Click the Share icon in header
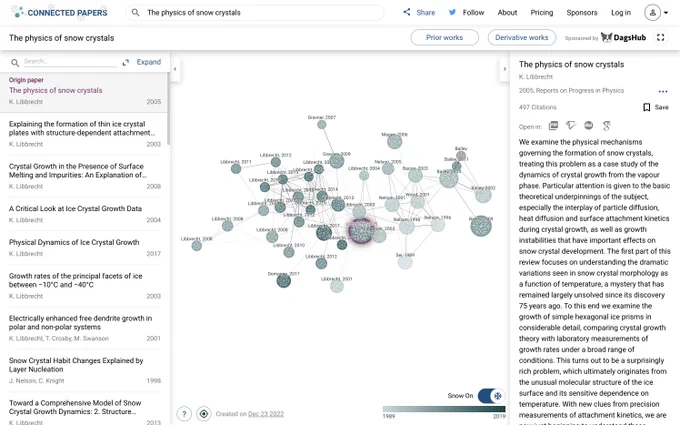The width and height of the screenshot is (680, 425). [x=406, y=12]
